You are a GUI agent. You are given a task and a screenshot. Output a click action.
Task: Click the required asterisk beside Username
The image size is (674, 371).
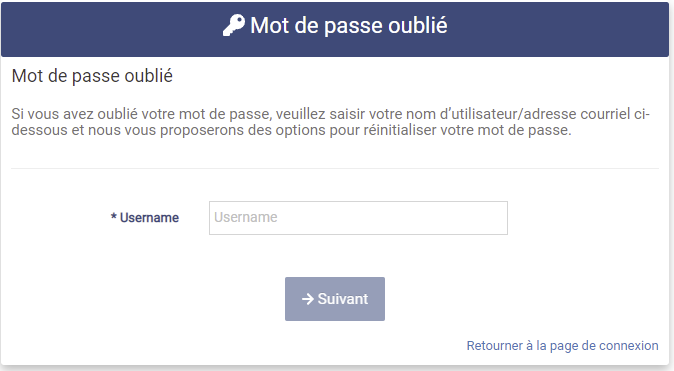click(x=113, y=216)
